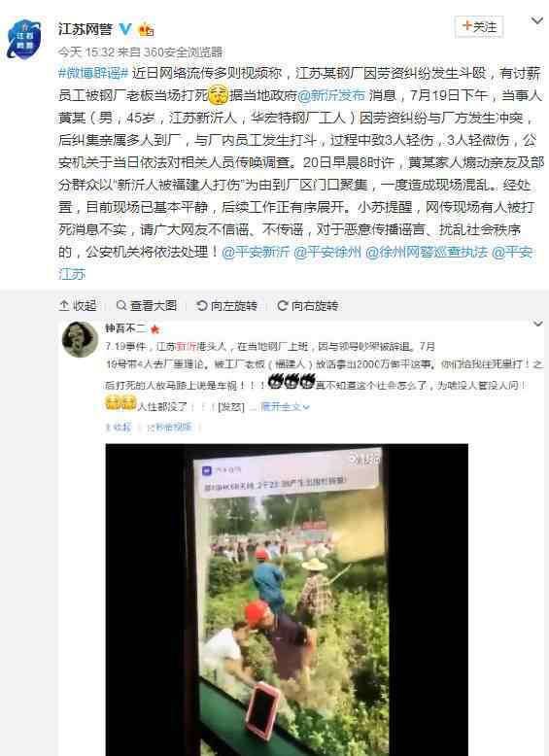Open the @新沂发布 mention
The width and height of the screenshot is (549, 756).
click(331, 95)
